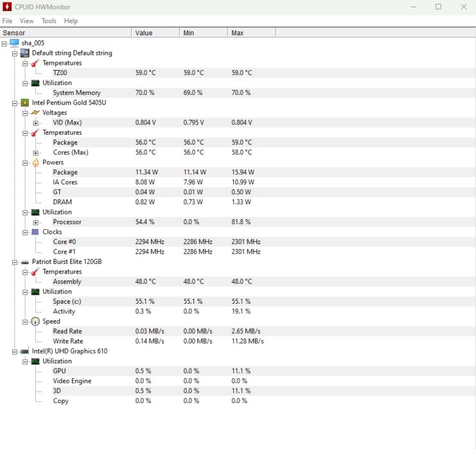Click the Min column header
Viewport: 476px width, 450px height.
pyautogui.click(x=204, y=33)
